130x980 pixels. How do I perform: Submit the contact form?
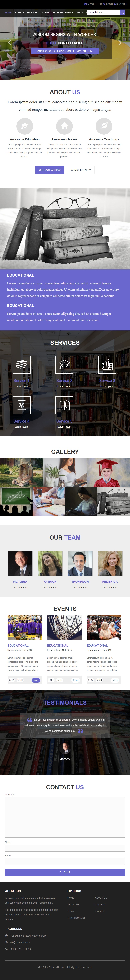65,872
